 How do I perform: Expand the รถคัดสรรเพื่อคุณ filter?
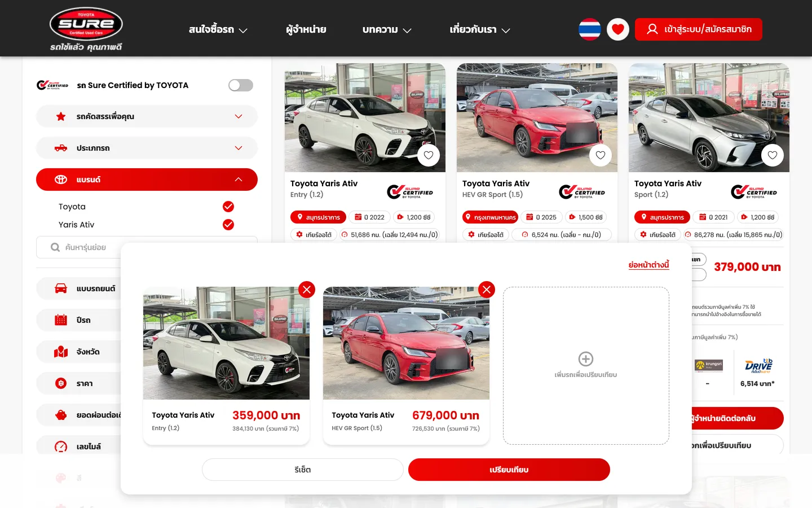[147, 116]
